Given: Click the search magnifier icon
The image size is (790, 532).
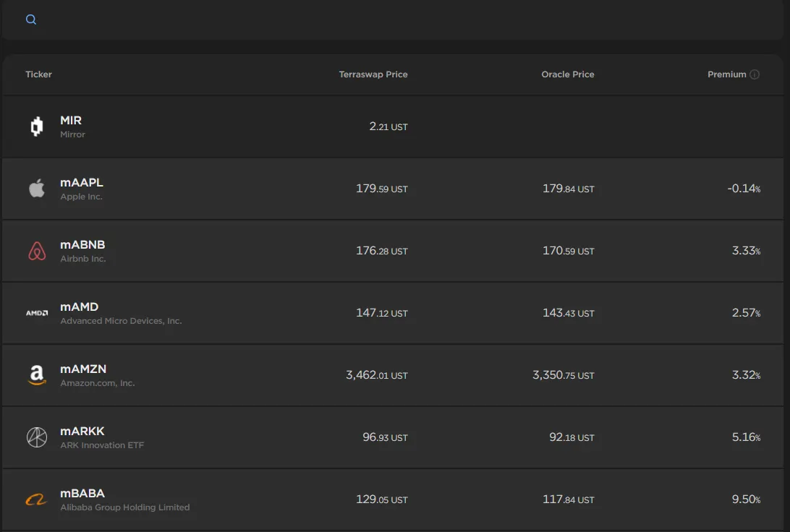Looking at the screenshot, I should point(30,20).
